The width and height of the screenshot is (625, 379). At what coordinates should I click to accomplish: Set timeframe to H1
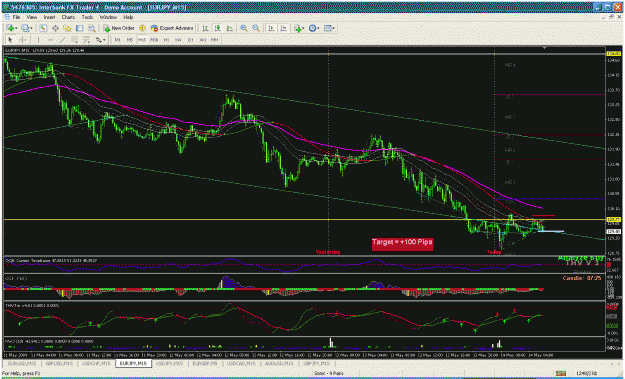(167, 39)
